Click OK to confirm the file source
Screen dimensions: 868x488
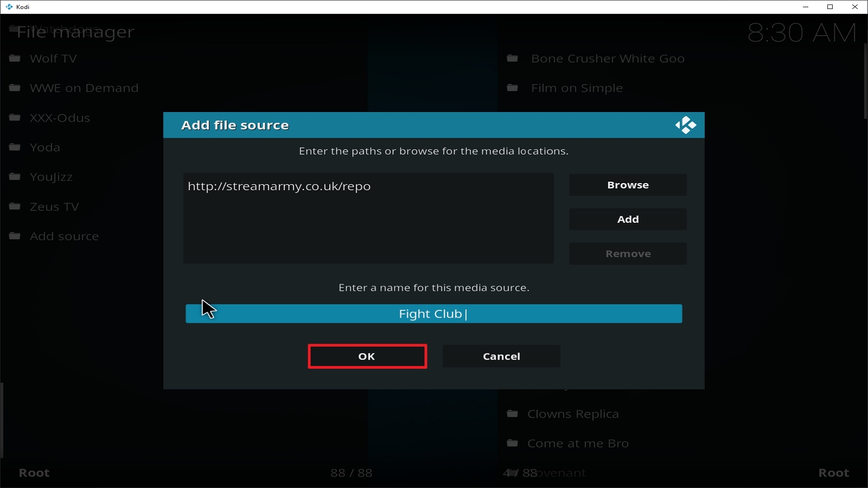click(367, 357)
